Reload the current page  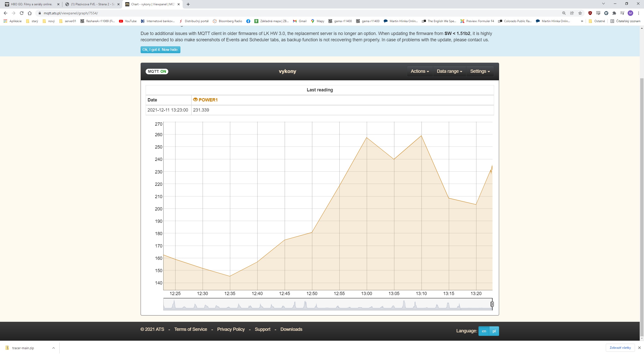22,13
